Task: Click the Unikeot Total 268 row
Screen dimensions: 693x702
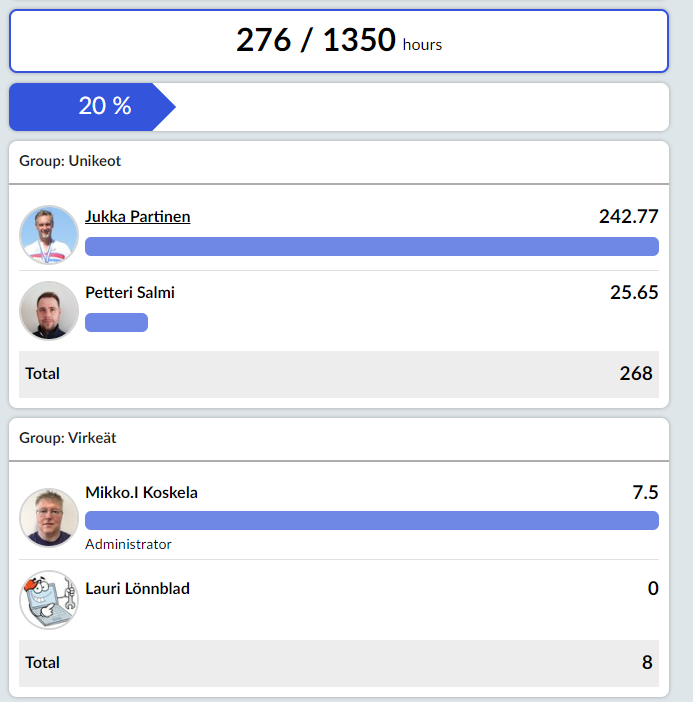Action: point(339,374)
